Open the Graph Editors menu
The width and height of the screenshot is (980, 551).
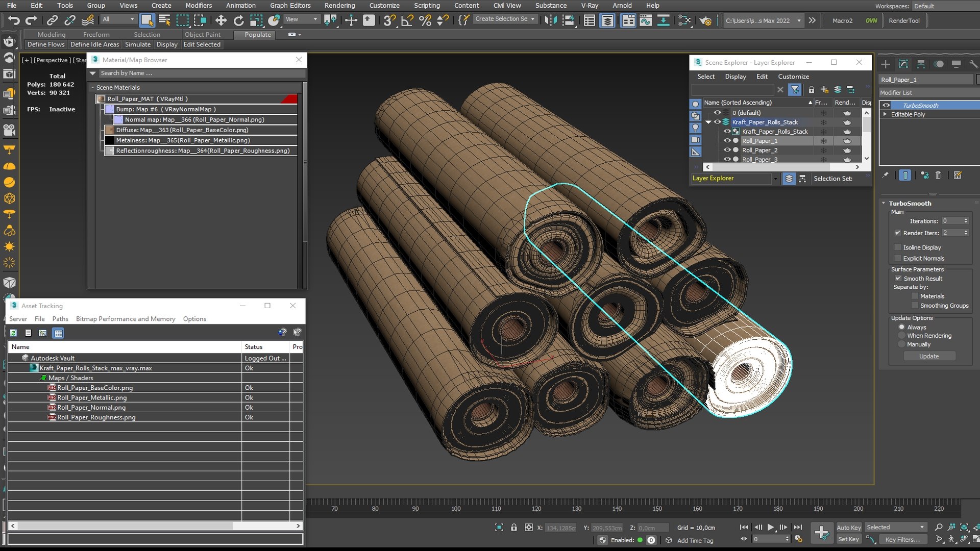pyautogui.click(x=290, y=6)
